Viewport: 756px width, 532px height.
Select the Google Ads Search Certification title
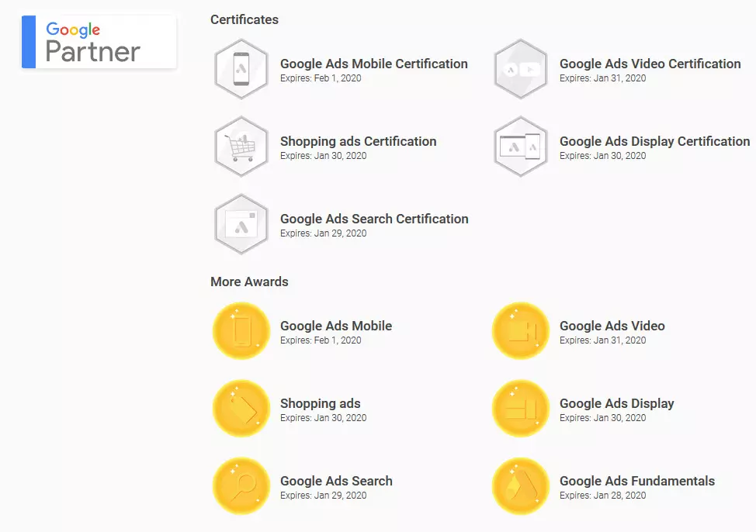tap(374, 219)
